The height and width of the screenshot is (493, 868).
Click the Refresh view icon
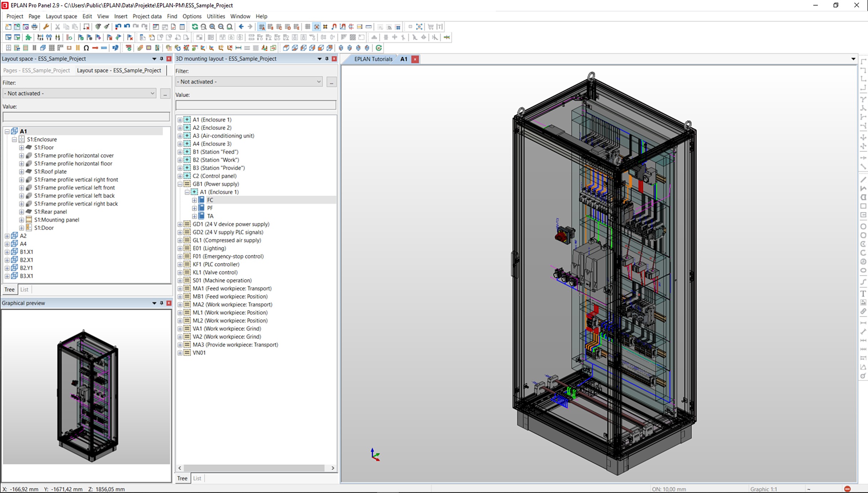point(195,27)
